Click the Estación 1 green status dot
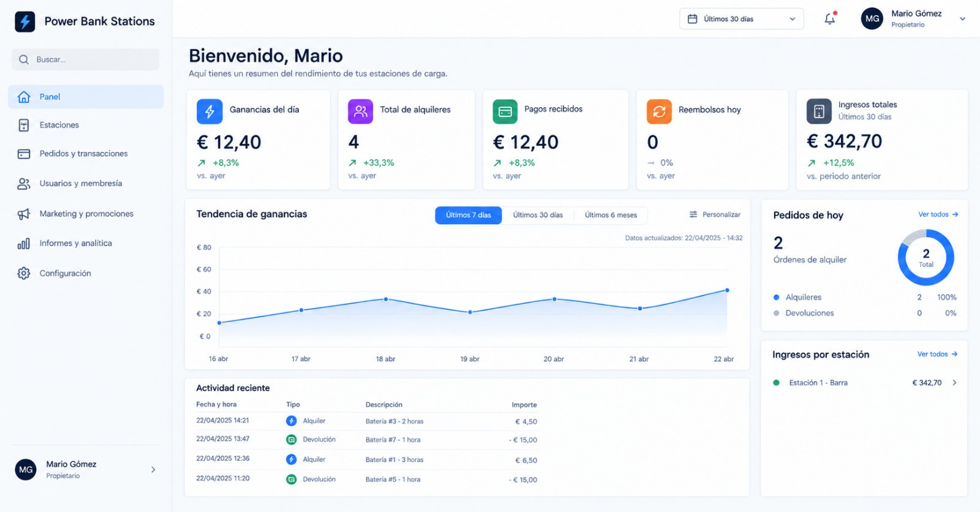 click(x=777, y=383)
